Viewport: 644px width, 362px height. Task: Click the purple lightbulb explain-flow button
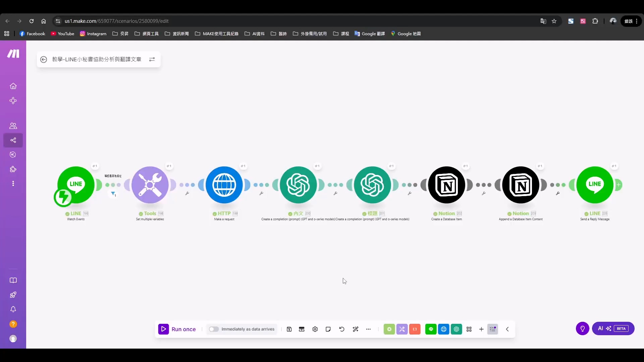583,328
